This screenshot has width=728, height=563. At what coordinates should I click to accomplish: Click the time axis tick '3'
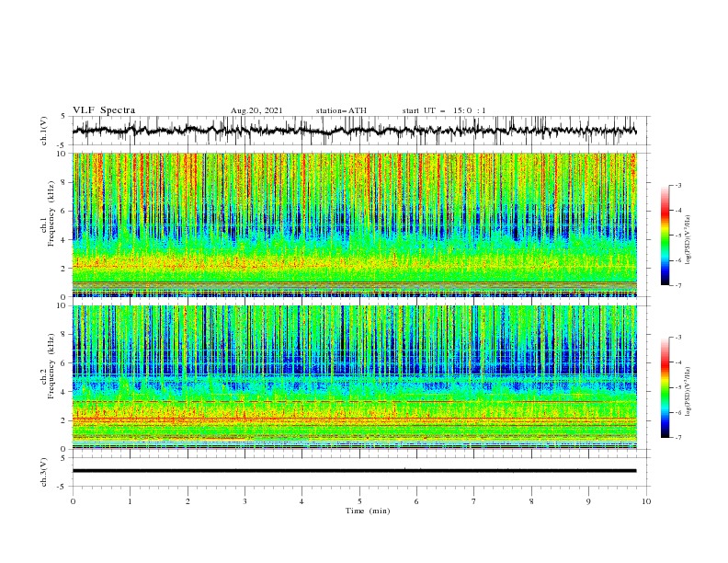(245, 501)
